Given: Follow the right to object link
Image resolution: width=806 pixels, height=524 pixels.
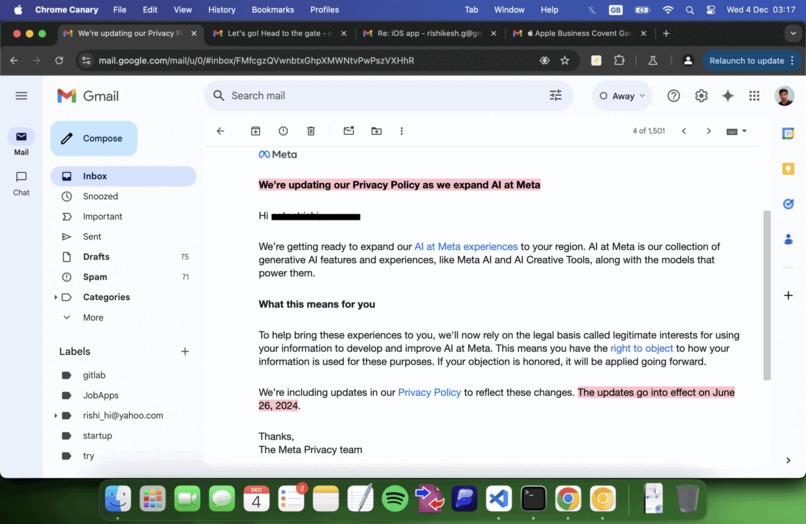Looking at the screenshot, I should coord(642,348).
